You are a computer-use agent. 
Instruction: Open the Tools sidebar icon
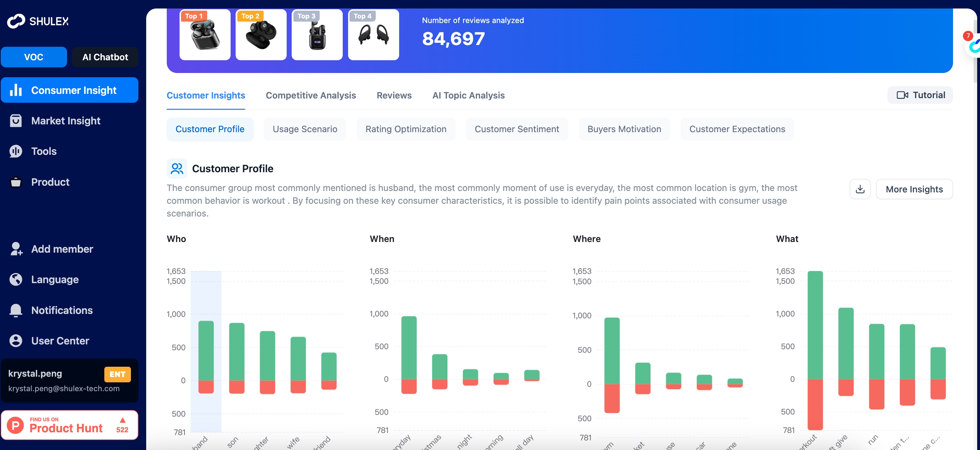[x=16, y=151]
